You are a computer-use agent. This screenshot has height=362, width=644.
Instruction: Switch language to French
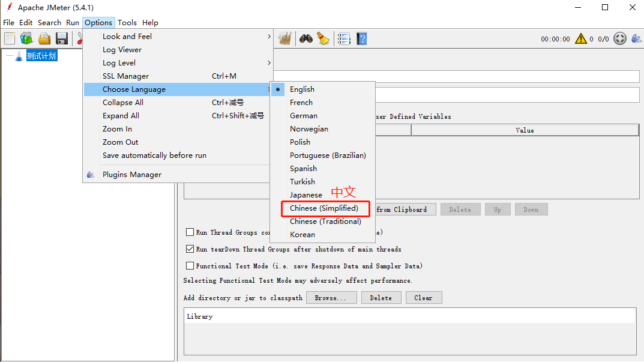pos(322,102)
